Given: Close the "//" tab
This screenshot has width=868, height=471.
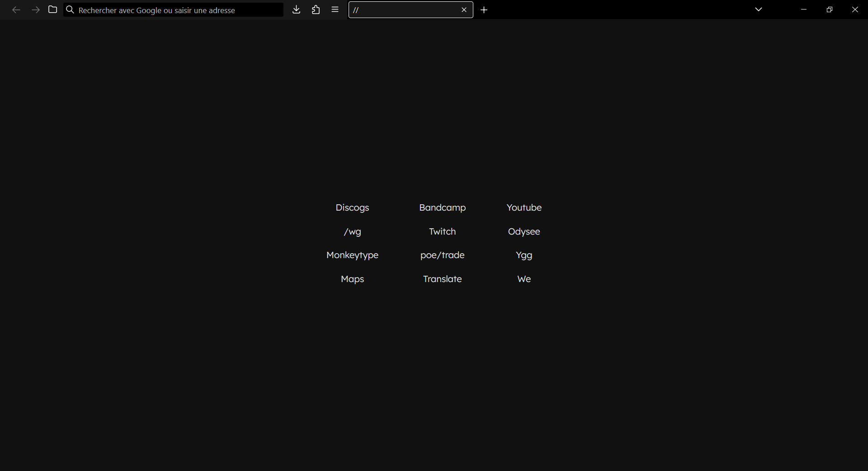Looking at the screenshot, I should click(x=464, y=9).
